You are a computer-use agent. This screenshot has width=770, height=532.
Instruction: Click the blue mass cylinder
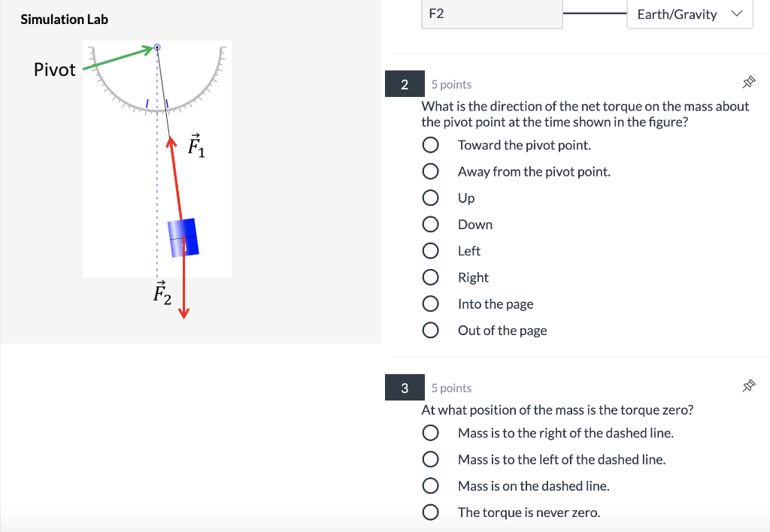183,237
